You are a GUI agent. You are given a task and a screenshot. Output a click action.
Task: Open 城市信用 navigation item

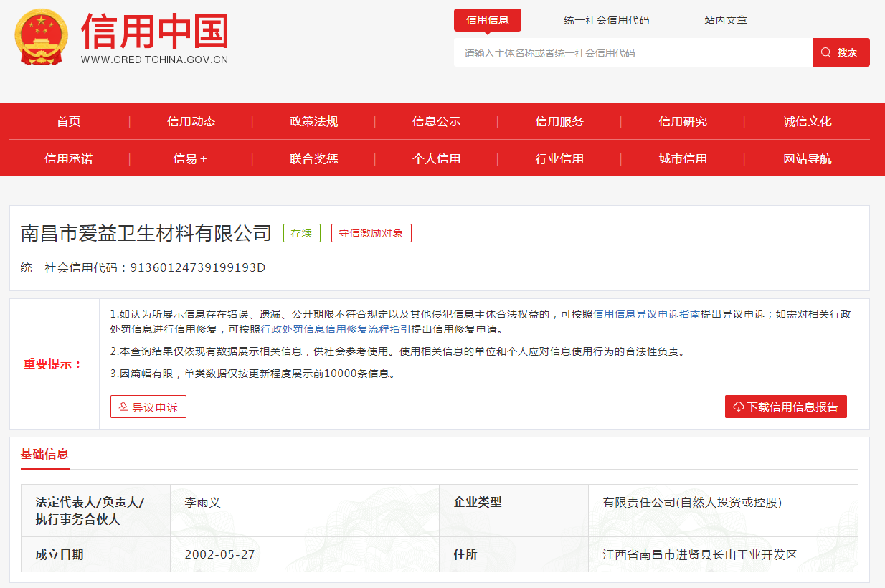(x=683, y=158)
